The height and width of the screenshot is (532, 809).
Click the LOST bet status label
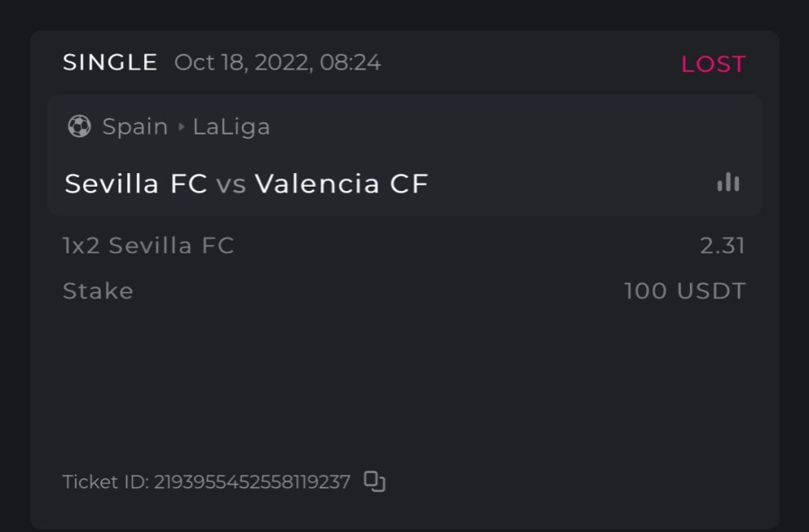click(x=713, y=65)
